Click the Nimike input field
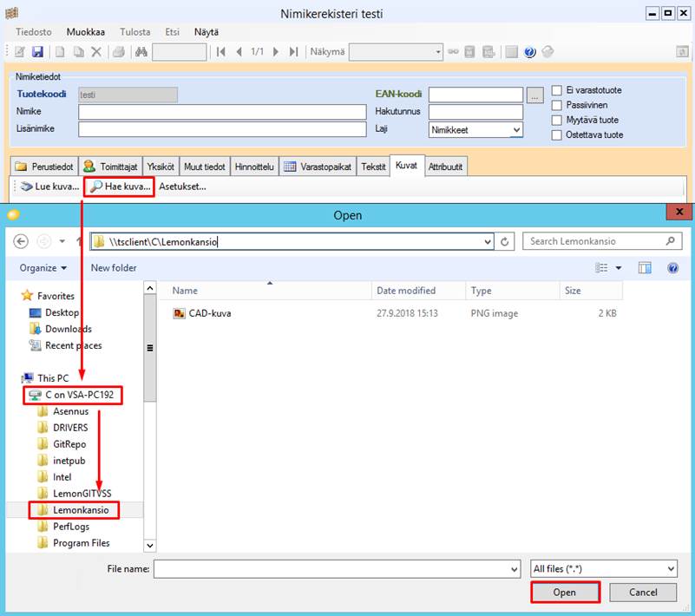This screenshot has height=616, width=695. pyautogui.click(x=222, y=112)
